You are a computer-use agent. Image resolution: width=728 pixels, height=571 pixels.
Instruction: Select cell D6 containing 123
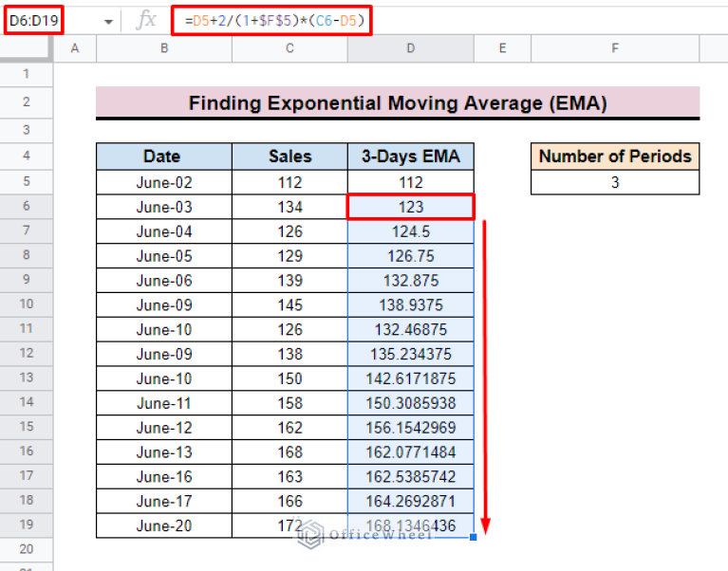coord(410,207)
